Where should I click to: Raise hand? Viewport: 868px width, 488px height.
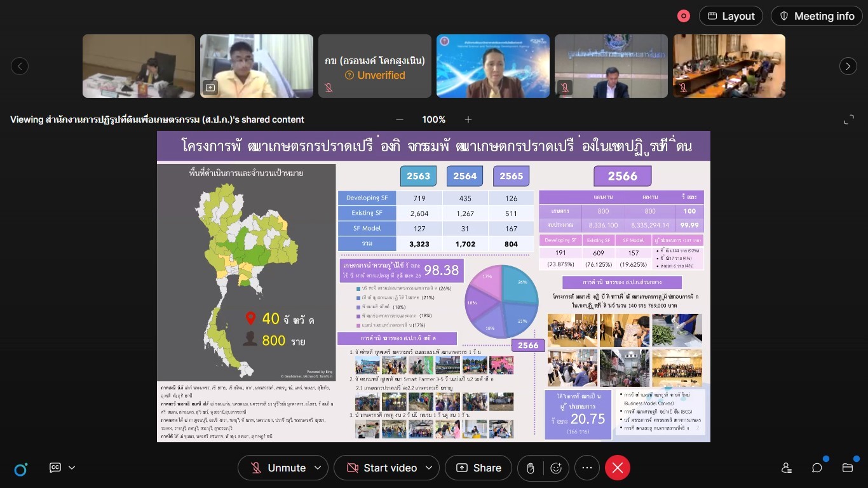530,468
